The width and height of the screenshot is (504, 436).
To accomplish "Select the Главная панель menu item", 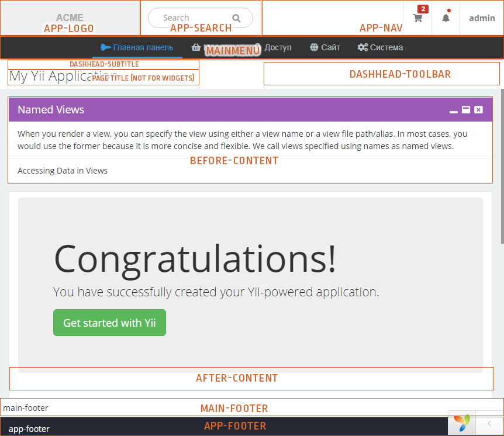I will coord(137,47).
